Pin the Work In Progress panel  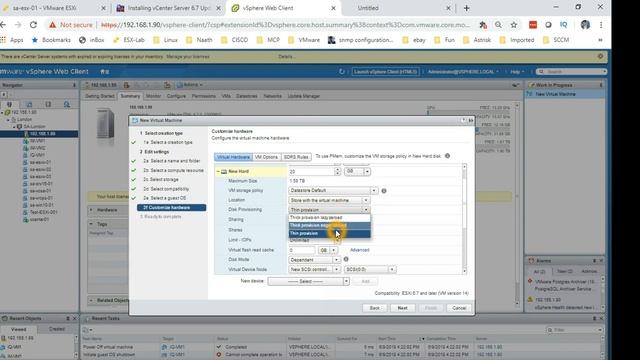point(601,85)
